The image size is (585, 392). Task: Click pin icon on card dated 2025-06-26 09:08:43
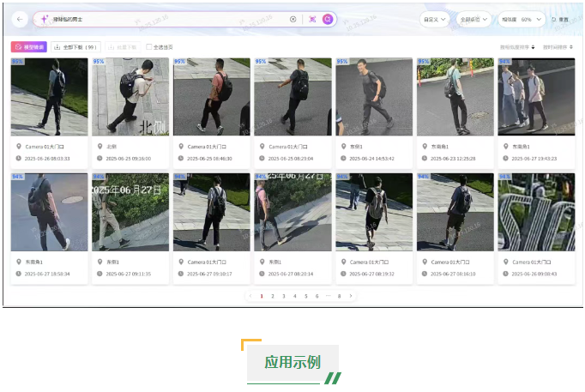(x=505, y=262)
